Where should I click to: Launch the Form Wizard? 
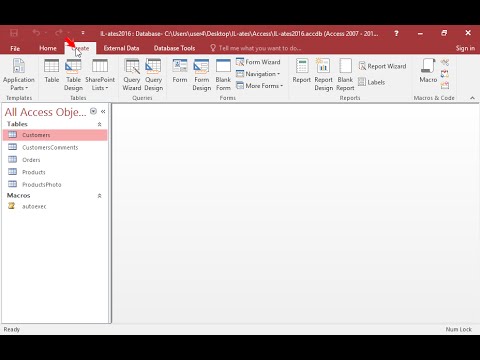point(258,62)
